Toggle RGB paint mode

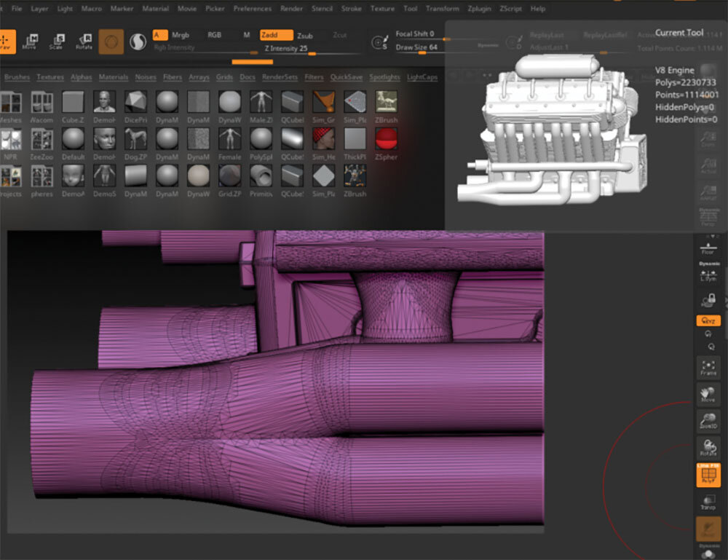pyautogui.click(x=215, y=35)
